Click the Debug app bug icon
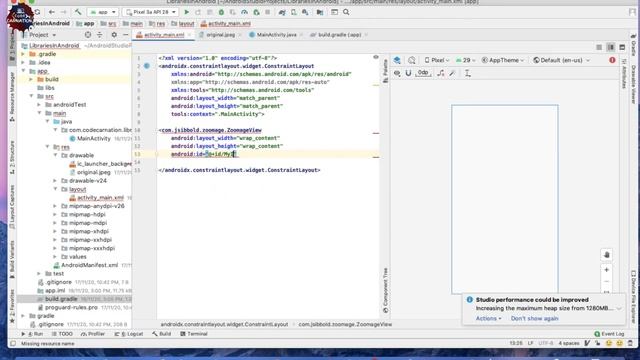This screenshot has height=360, width=640. [221, 12]
